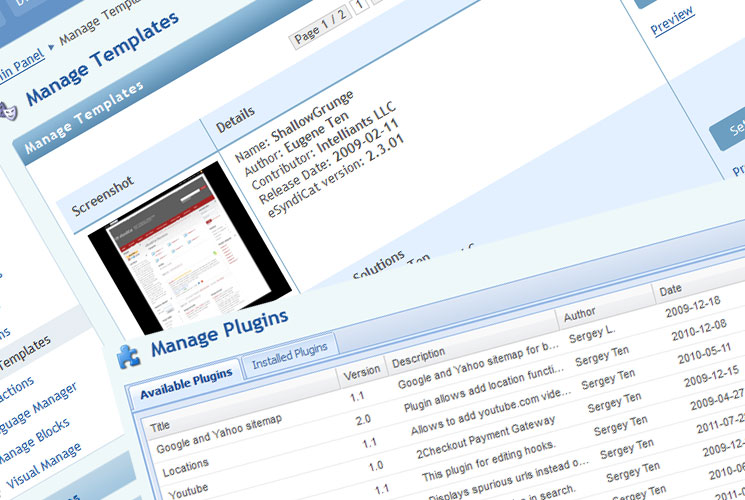The image size is (745, 500).
Task: Click the date cell 2010-05-11
Action: point(704,354)
